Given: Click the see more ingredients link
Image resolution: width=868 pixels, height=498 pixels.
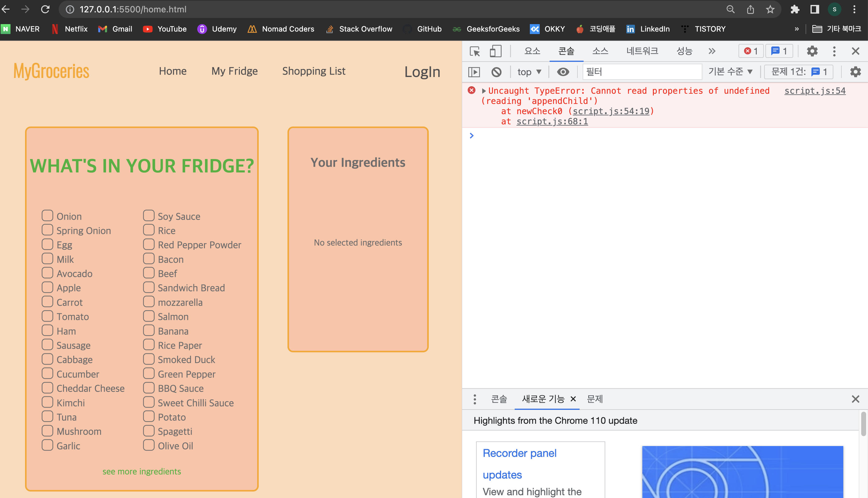Looking at the screenshot, I should click(142, 471).
